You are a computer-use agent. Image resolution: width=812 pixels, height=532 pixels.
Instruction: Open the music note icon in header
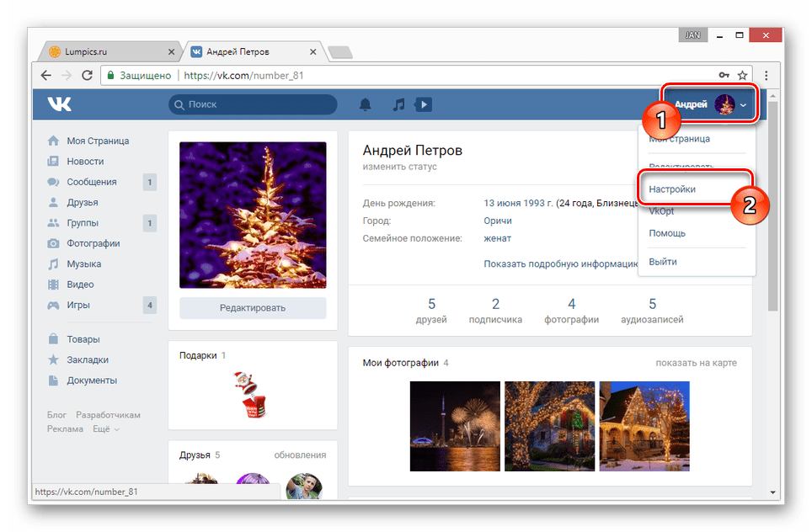pyautogui.click(x=398, y=104)
